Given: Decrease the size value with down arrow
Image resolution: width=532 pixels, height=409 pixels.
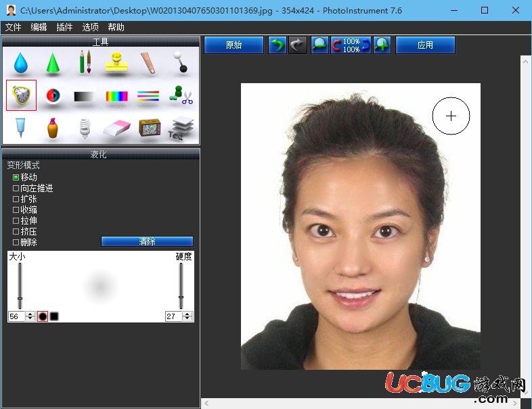Looking at the screenshot, I should tap(30, 319).
